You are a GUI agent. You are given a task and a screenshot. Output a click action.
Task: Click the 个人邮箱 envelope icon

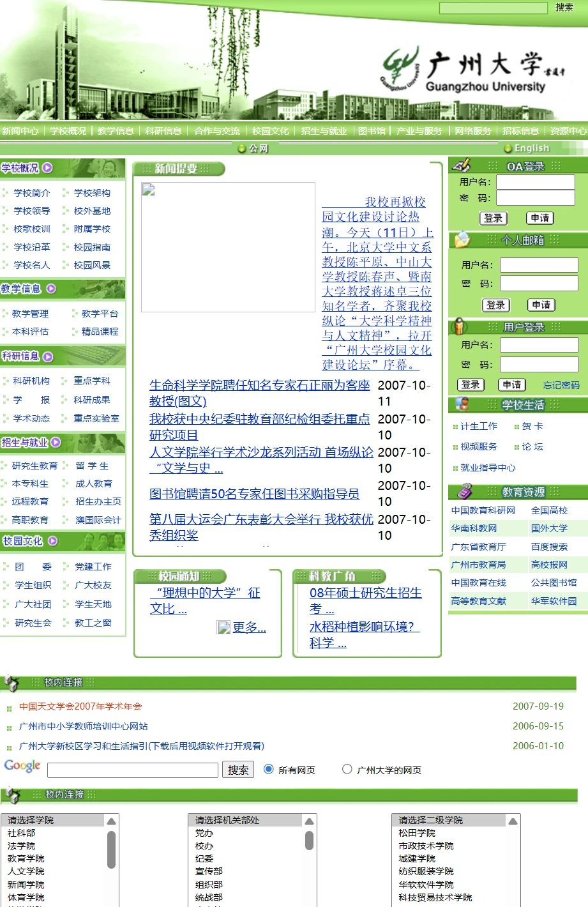coord(461,240)
